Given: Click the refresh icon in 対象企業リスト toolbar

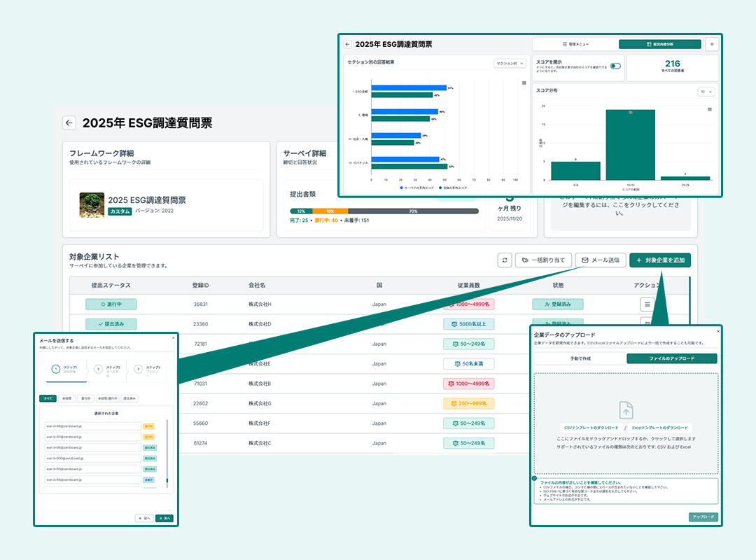Looking at the screenshot, I should pyautogui.click(x=505, y=260).
